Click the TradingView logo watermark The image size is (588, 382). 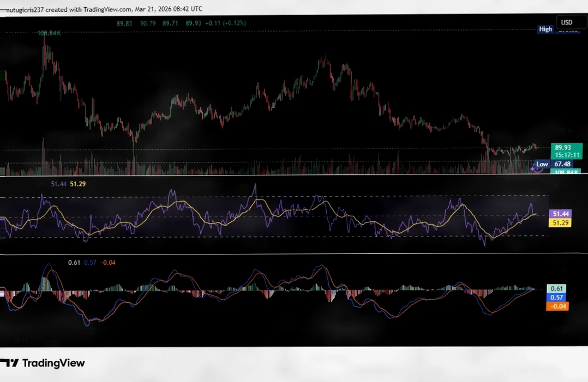tap(44, 363)
